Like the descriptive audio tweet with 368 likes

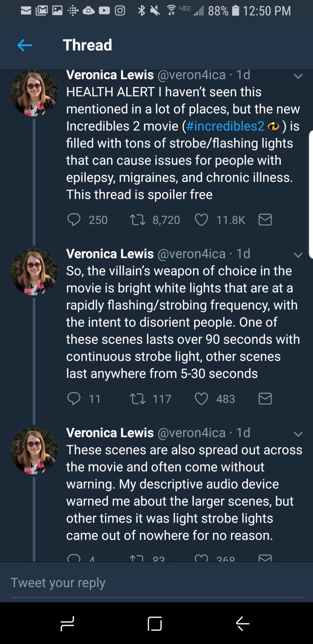click(201, 558)
